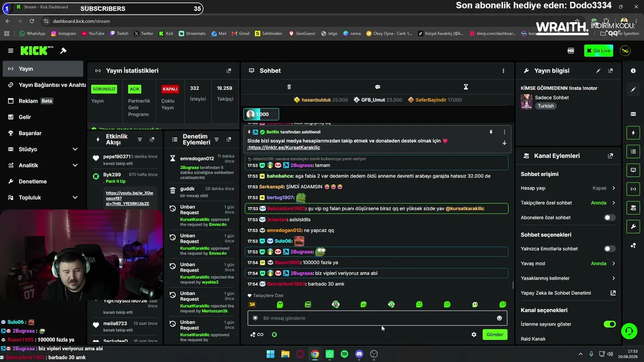Open Discord from the taskbar
Image resolution: width=644 pixels, height=362 pixels.
[359, 354]
